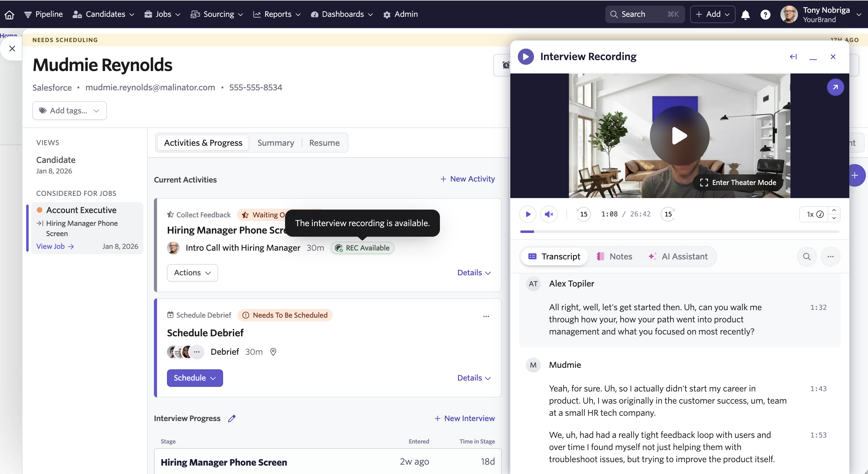Click the help question mark icon
The image size is (868, 474).
[765, 15]
